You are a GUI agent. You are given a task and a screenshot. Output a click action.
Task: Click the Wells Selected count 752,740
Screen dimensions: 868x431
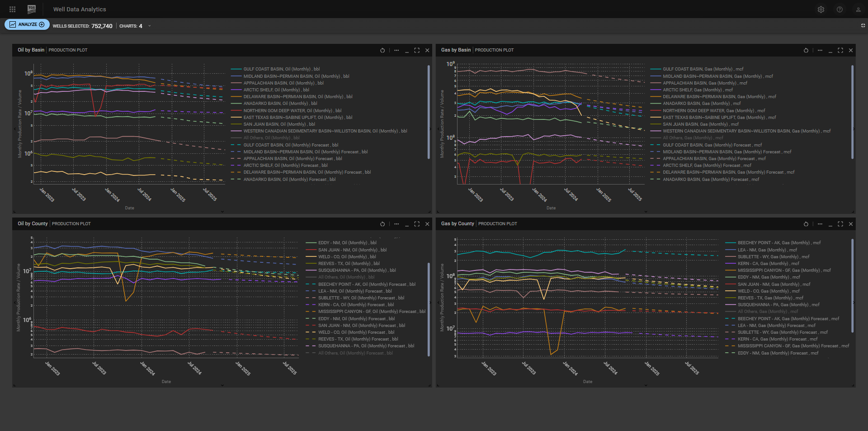coord(102,26)
